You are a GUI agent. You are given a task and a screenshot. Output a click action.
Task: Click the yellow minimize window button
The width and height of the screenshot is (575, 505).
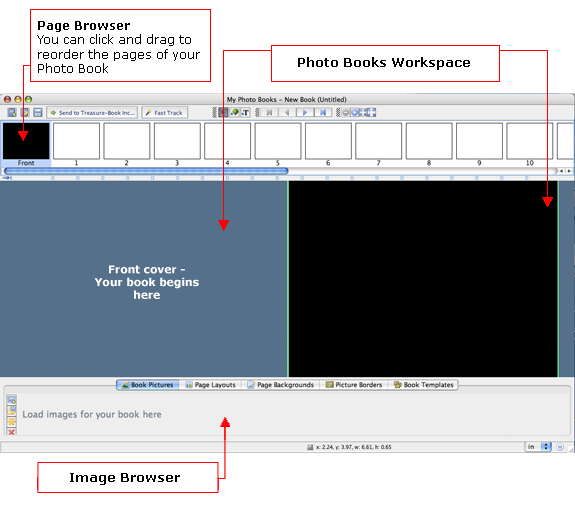[x=18, y=99]
